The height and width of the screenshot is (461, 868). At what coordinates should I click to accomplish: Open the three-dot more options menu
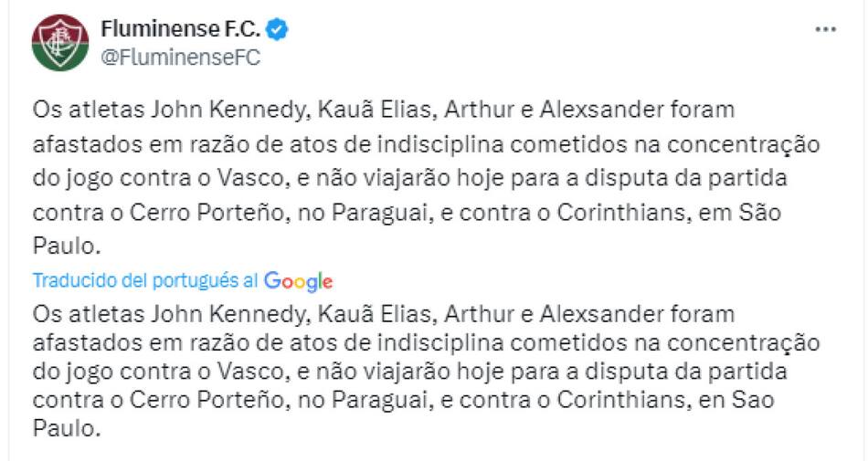825,29
